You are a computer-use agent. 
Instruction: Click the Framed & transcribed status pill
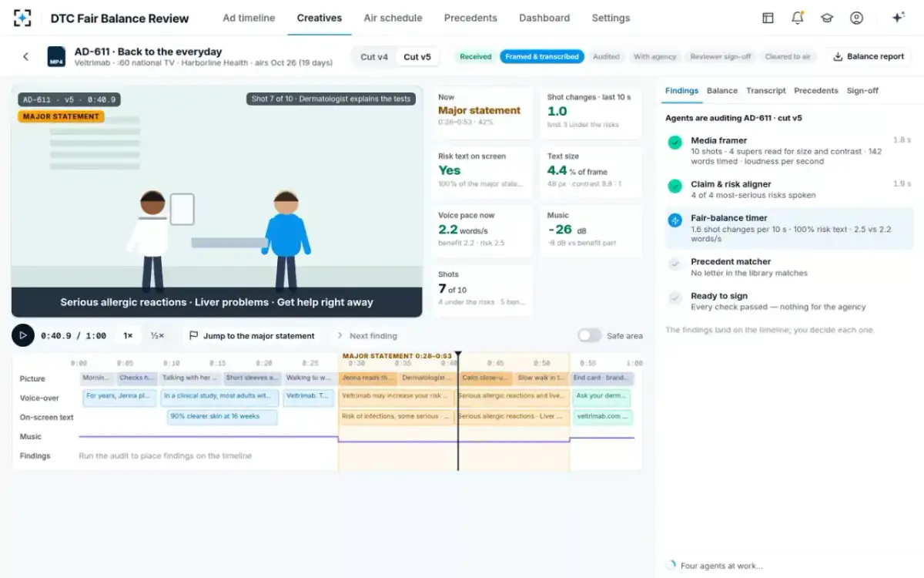[x=542, y=56]
